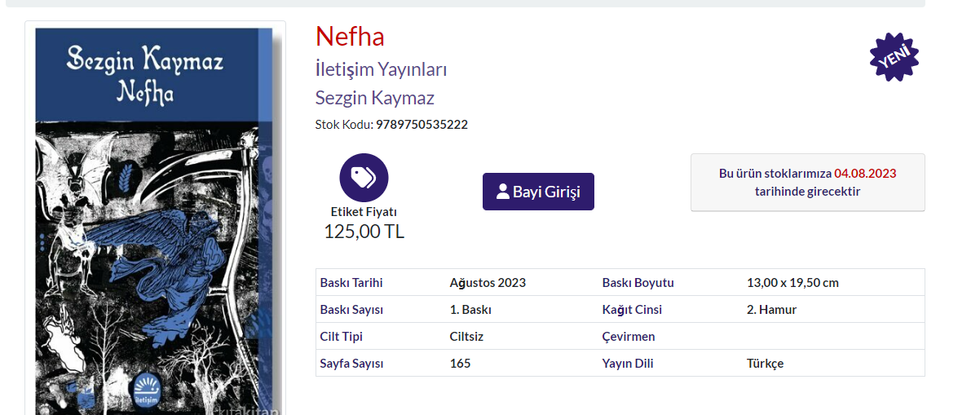Click the user icon in Bayi Girişi button

(502, 192)
